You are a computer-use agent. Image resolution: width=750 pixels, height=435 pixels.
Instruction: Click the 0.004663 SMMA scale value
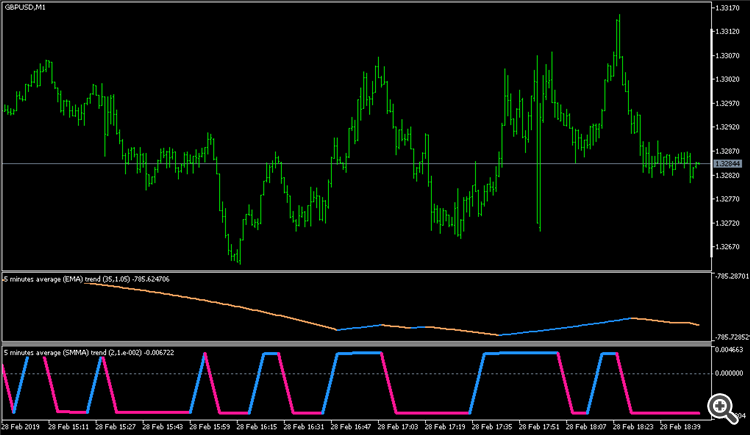point(729,350)
